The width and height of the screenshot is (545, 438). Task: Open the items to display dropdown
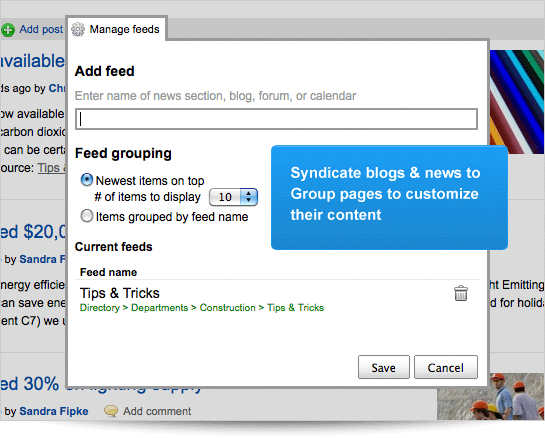click(233, 197)
